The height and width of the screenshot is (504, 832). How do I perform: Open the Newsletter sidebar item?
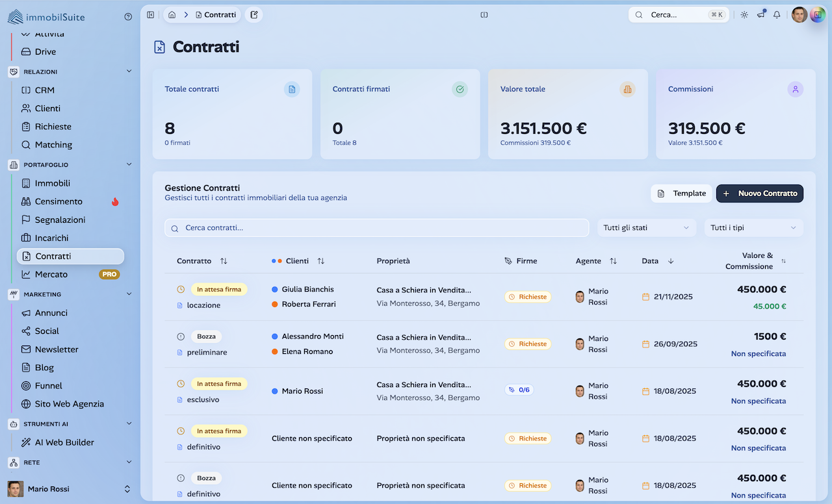(x=57, y=349)
